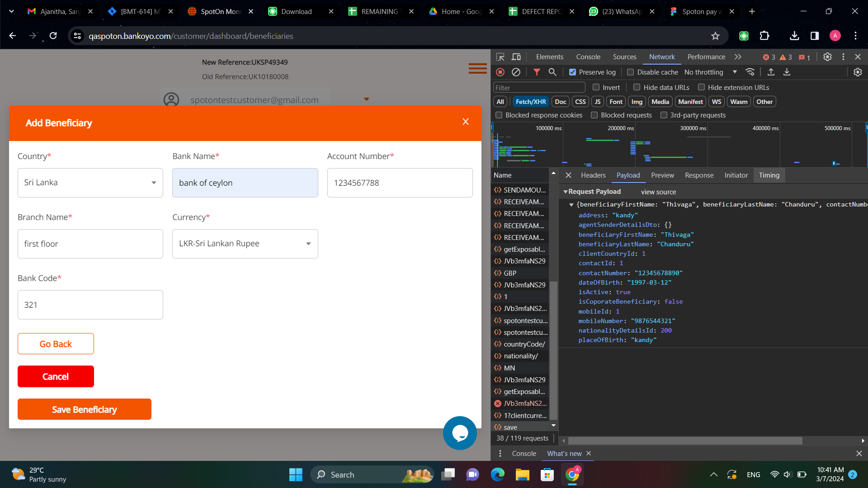This screenshot has width=868, height=488.
Task: Click the export HAR download icon
Action: 787,72
